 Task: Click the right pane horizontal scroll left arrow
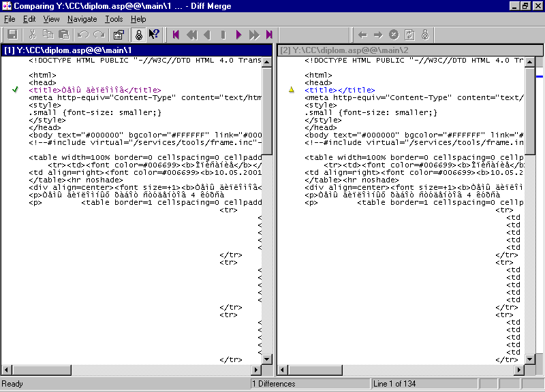pos(283,370)
